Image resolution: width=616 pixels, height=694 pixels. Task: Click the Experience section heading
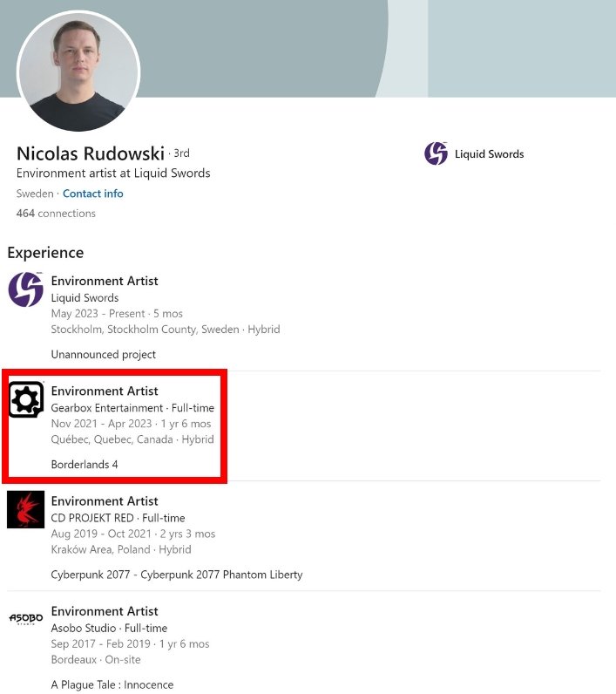(45, 253)
